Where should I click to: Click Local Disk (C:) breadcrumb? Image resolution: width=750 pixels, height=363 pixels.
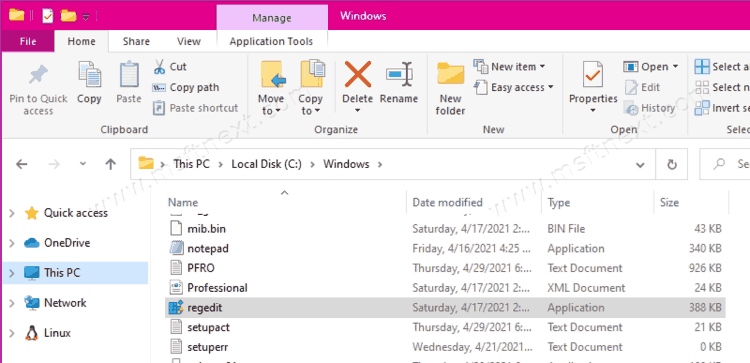266,164
